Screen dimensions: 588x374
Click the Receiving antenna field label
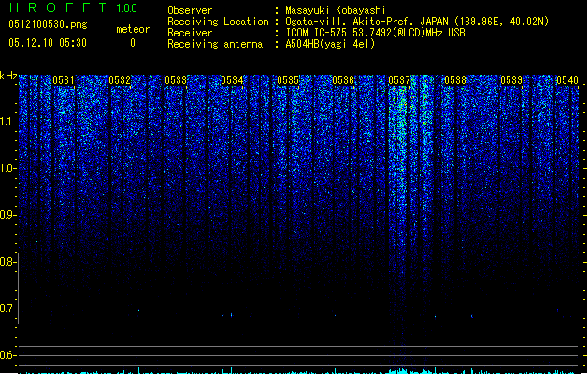tap(215, 44)
